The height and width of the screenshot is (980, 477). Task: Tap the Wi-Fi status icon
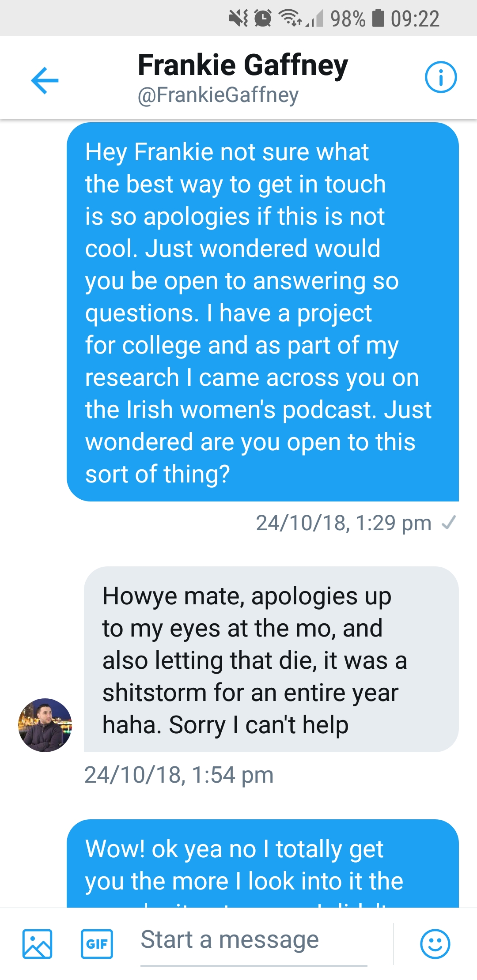pos(289,19)
